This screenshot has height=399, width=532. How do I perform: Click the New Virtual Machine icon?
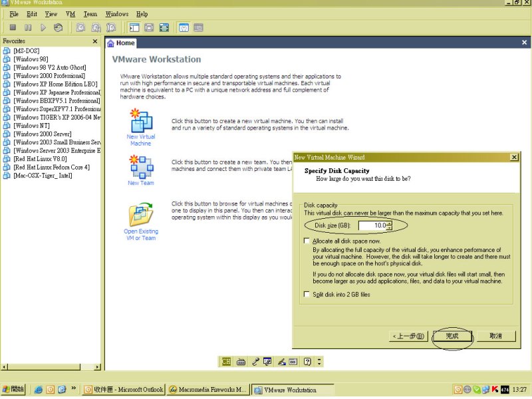[x=141, y=120]
